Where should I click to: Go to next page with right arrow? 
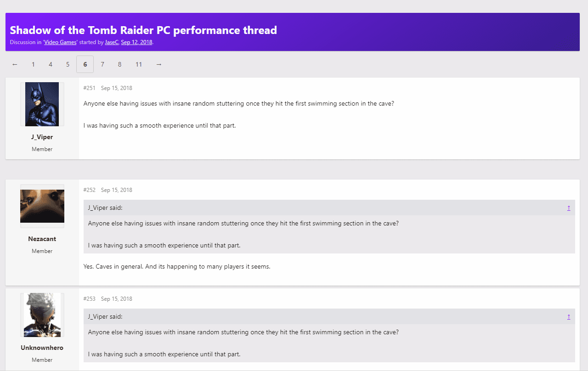(159, 64)
